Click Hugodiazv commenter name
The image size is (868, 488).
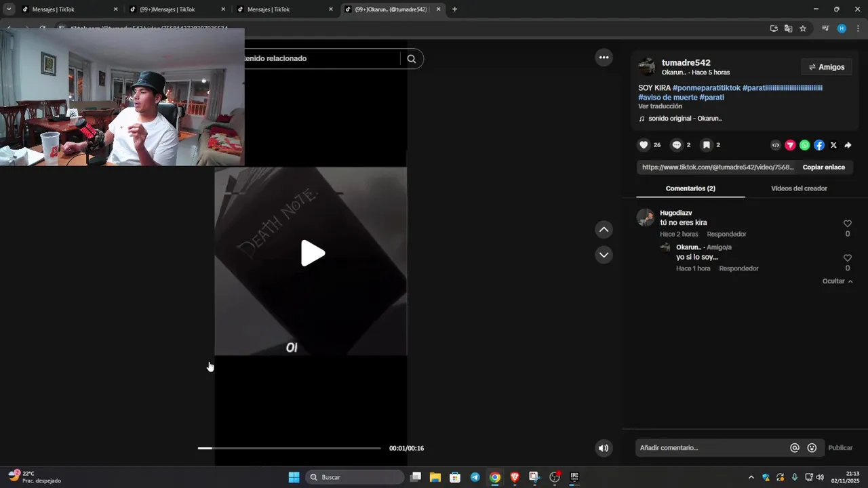click(675, 213)
